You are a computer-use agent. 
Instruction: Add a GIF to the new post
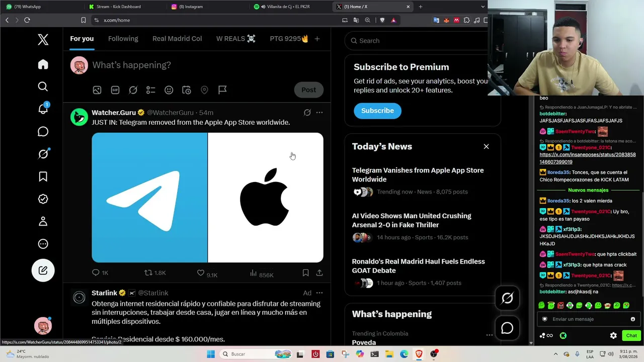[x=115, y=90]
